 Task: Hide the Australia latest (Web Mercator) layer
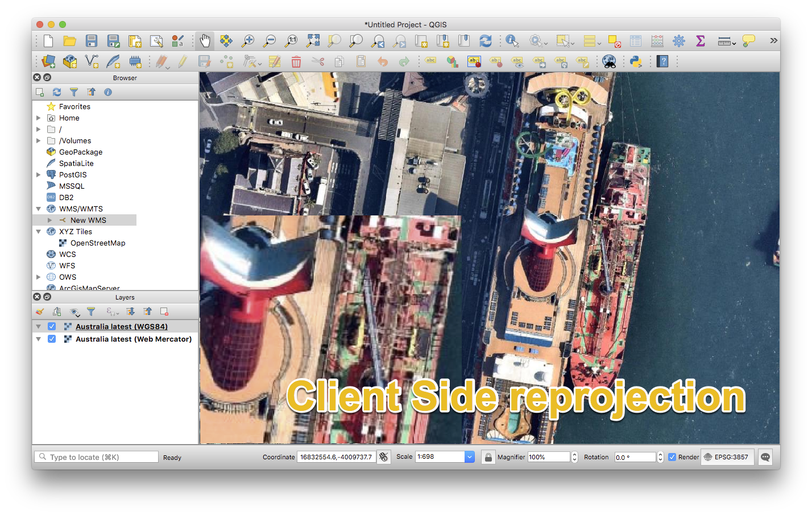[x=52, y=339]
